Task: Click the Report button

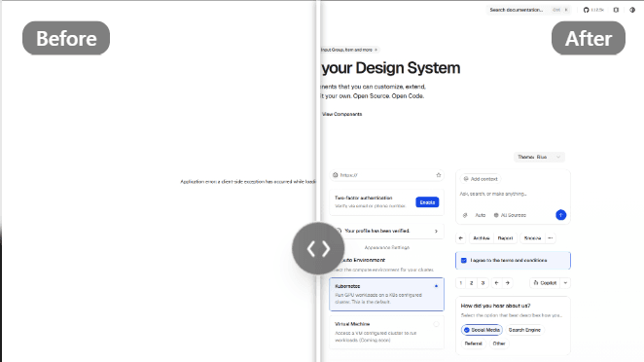Action: [x=505, y=237]
